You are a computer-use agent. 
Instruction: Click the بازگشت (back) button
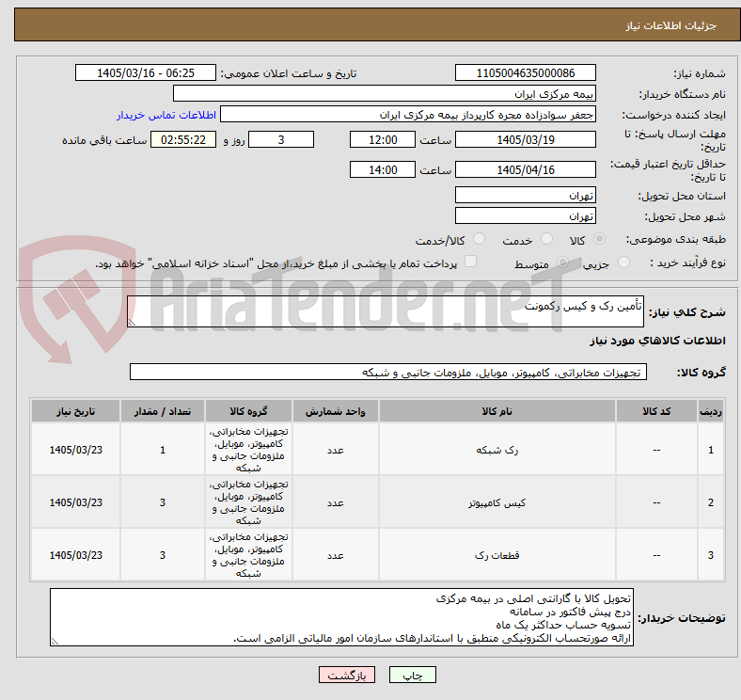[347, 675]
